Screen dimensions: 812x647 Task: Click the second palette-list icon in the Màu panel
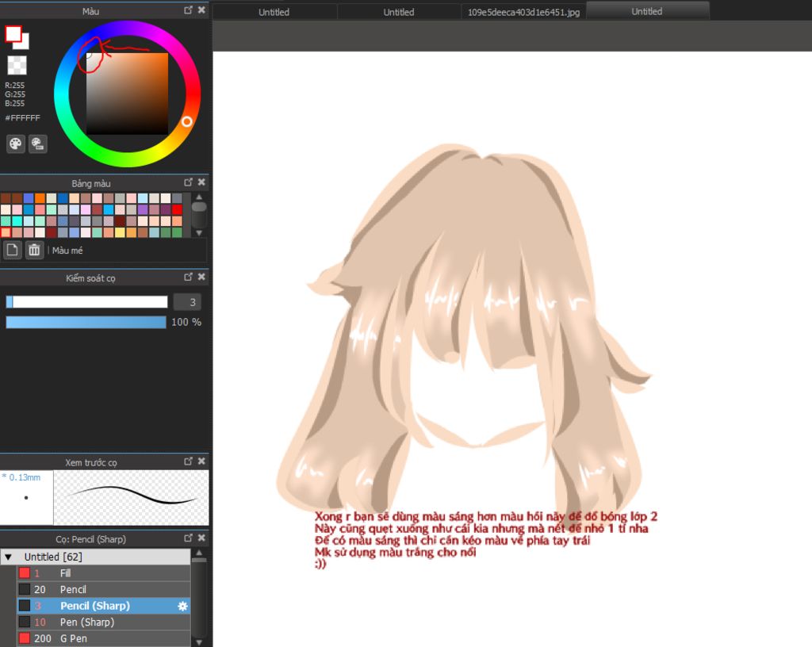click(37, 144)
